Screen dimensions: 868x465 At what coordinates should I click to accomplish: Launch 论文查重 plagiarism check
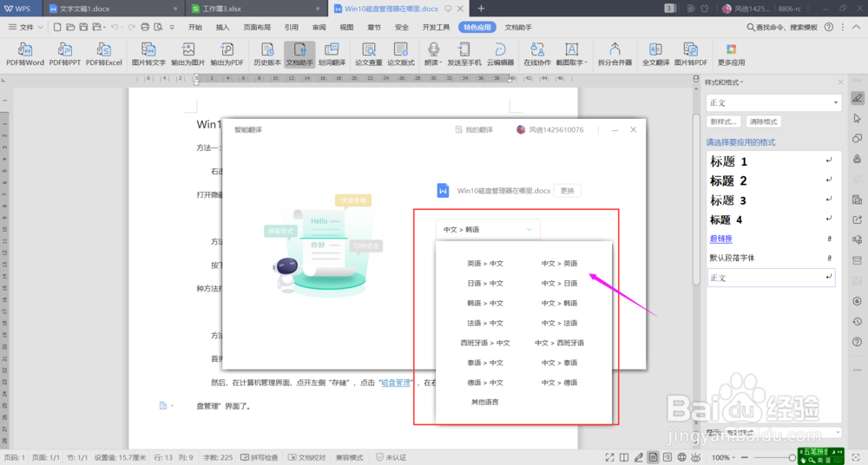tap(369, 55)
